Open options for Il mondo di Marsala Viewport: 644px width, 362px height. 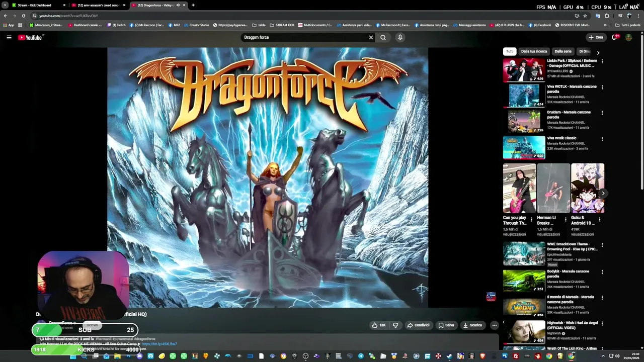(602, 298)
